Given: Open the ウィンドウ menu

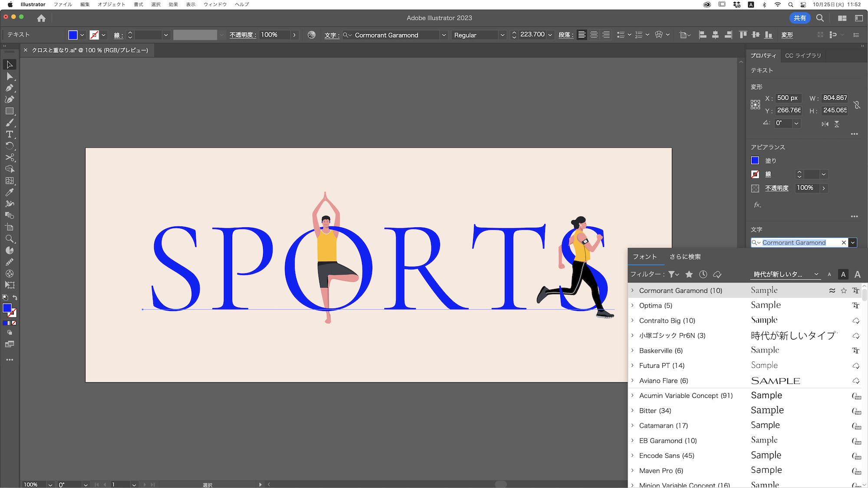Looking at the screenshot, I should 215,4.
